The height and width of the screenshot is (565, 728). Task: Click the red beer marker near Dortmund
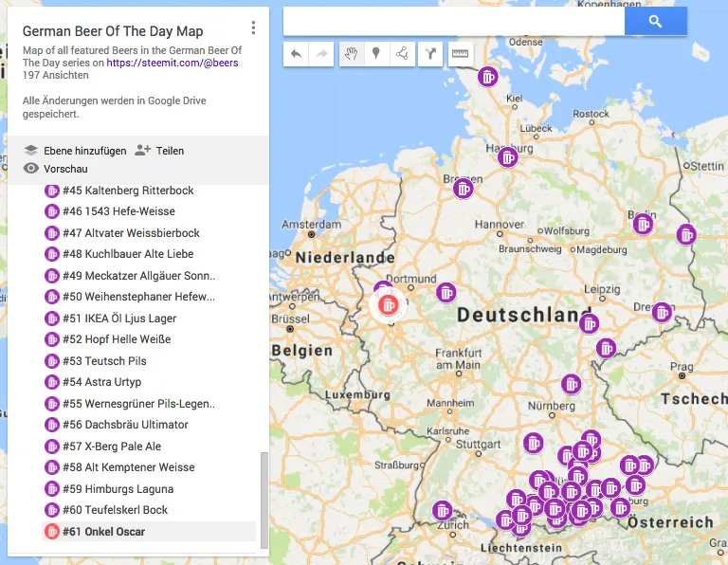click(388, 305)
